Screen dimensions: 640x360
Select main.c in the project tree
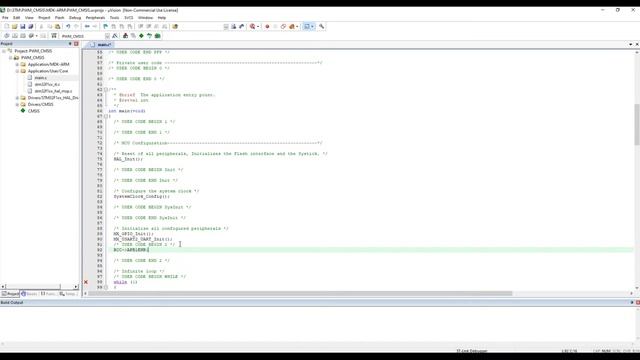[x=40, y=78]
